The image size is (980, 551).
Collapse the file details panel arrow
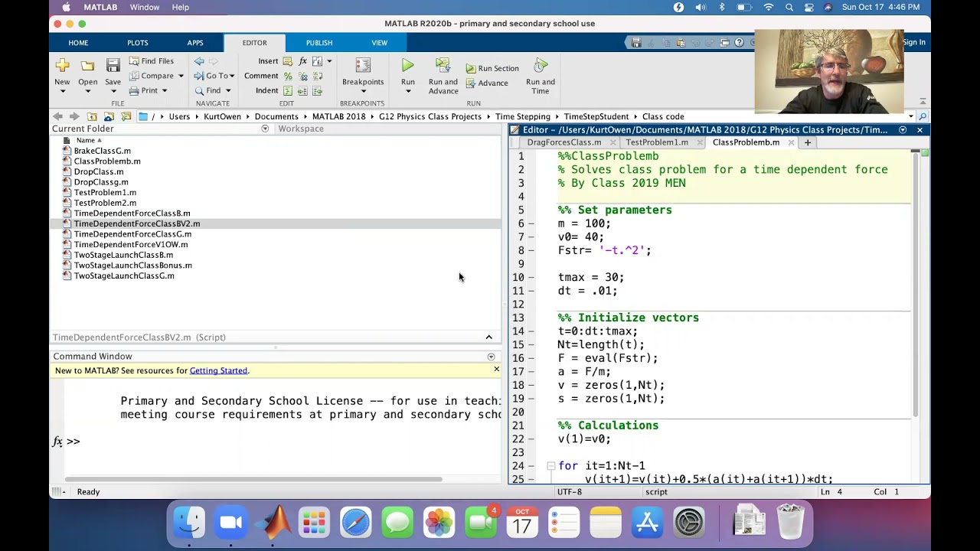[488, 337]
